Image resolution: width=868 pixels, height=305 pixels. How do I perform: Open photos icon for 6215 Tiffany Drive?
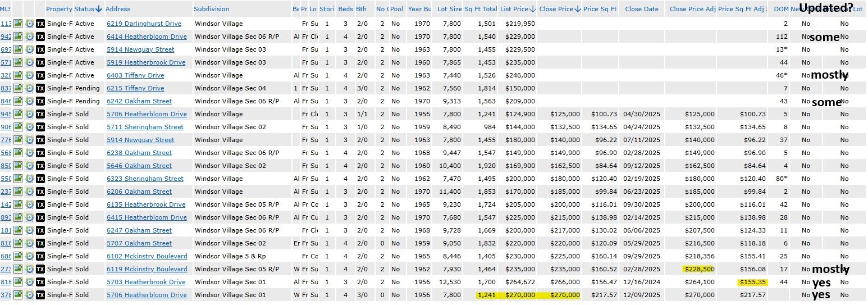coord(18,88)
